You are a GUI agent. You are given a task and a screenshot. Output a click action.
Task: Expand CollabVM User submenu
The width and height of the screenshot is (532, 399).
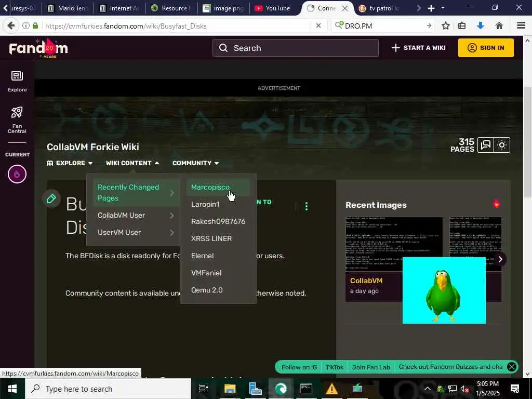[136, 216]
